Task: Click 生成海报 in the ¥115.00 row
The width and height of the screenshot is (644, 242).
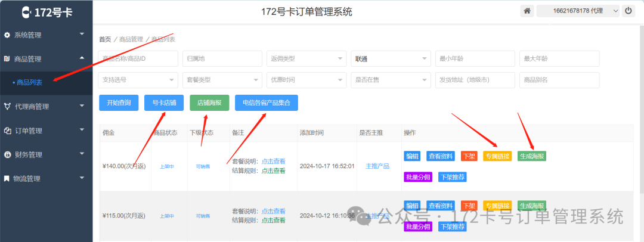Action: (531, 206)
